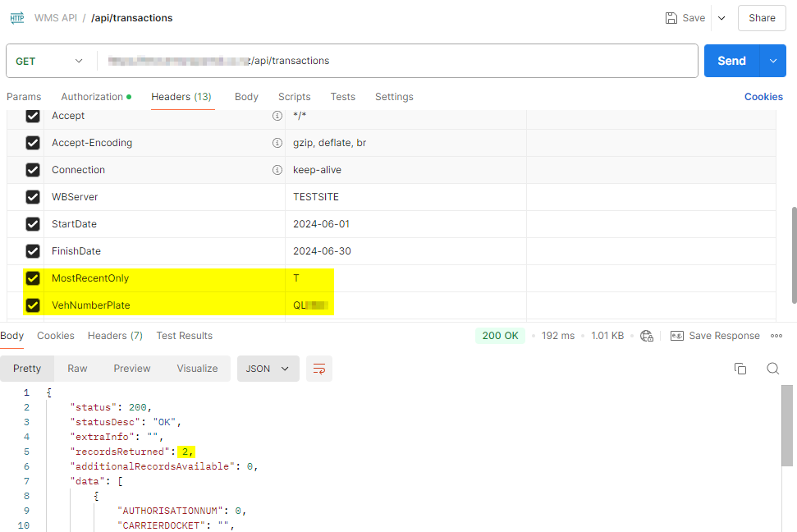
Task: Switch to the Authorization tab
Action: click(96, 97)
